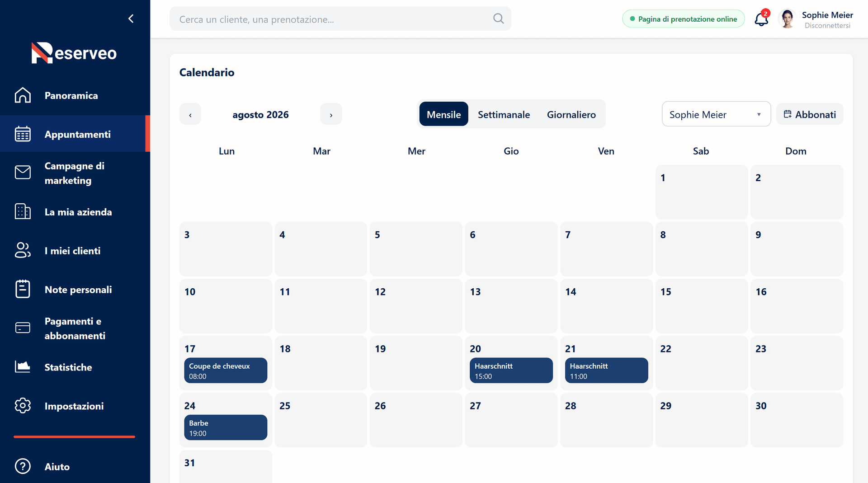This screenshot has width=868, height=483.
Task: Select day 1 in calendar
Action: [701, 192]
